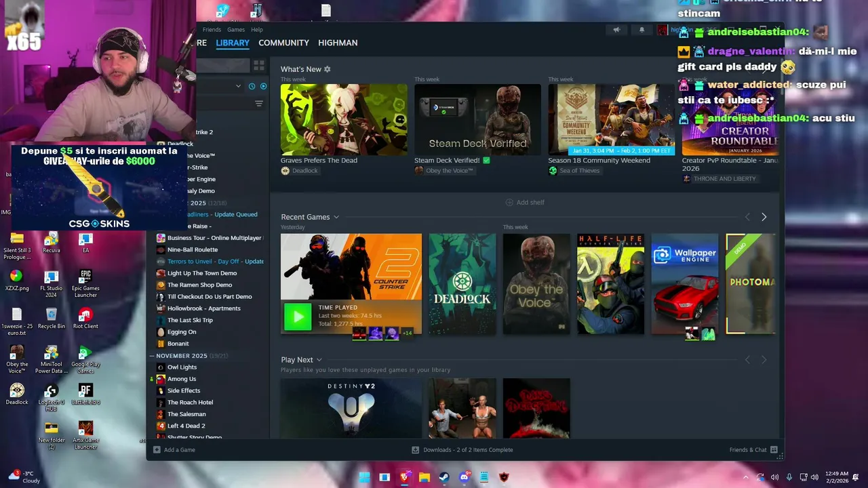This screenshot has width=868, height=488.
Task: Open the Friends menu in Steam
Action: tap(212, 30)
